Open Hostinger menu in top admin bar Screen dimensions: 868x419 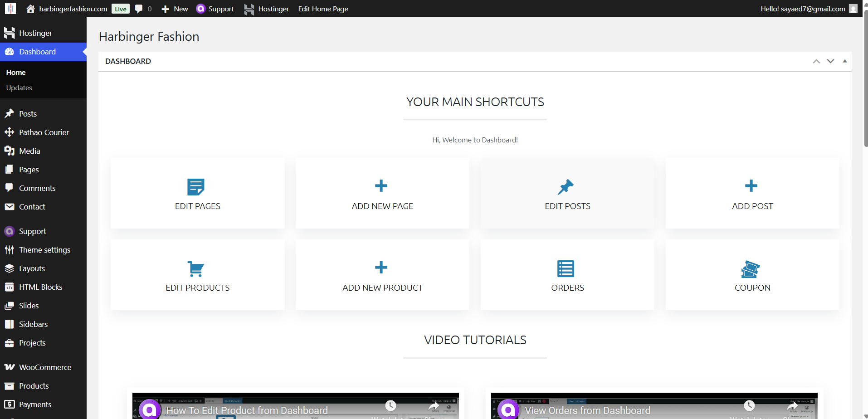[x=266, y=9]
